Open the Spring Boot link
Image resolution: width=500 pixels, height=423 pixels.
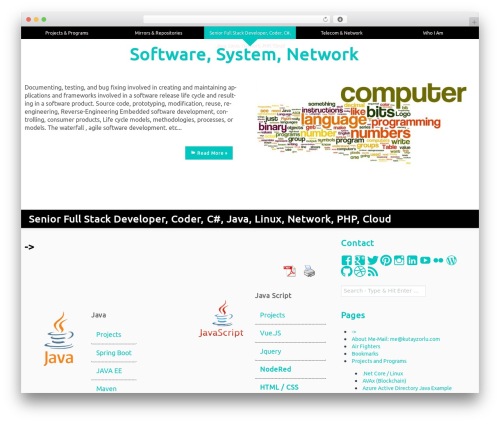(x=114, y=353)
